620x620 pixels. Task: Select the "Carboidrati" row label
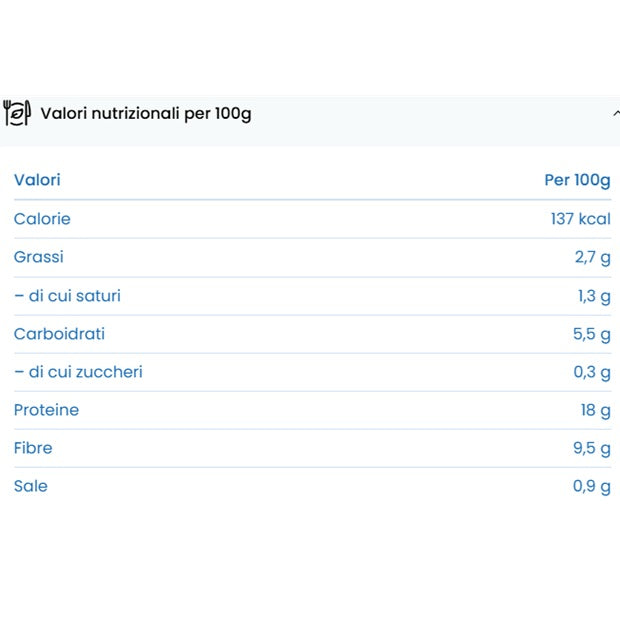59,334
